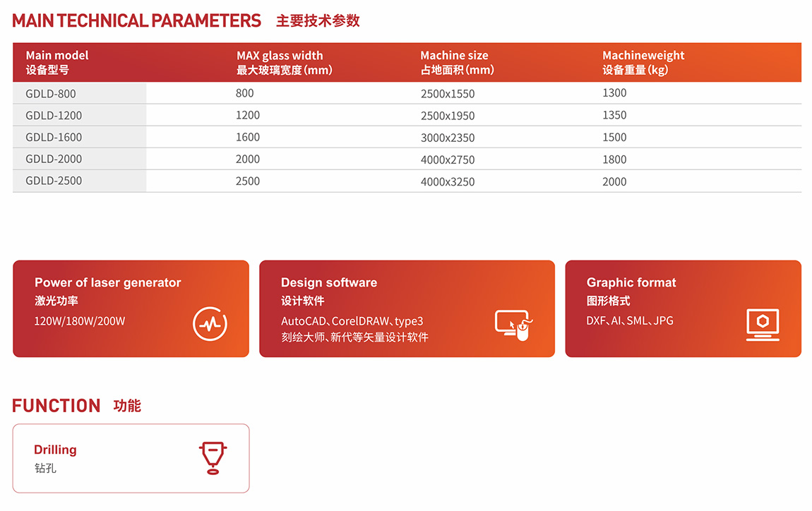Choose the GDLD-2000 model cell

point(54,160)
